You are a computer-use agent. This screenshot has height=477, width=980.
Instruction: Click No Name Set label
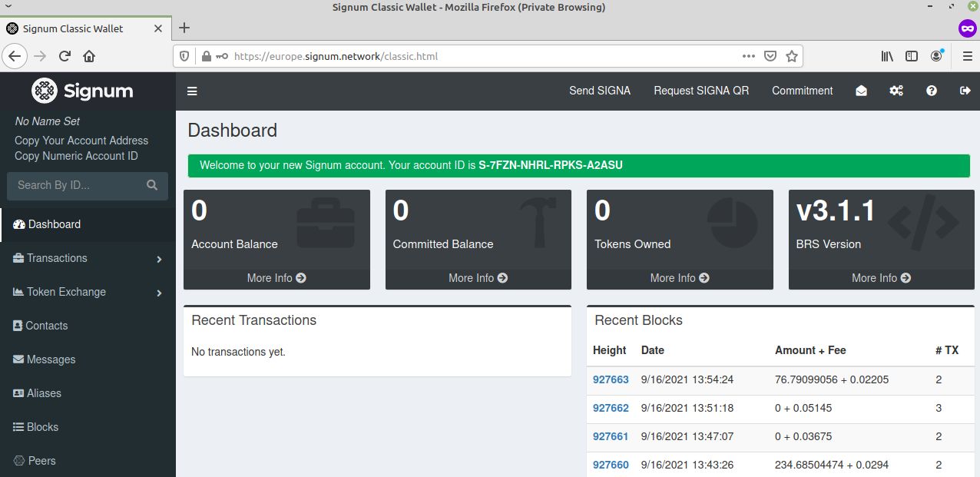coord(47,121)
